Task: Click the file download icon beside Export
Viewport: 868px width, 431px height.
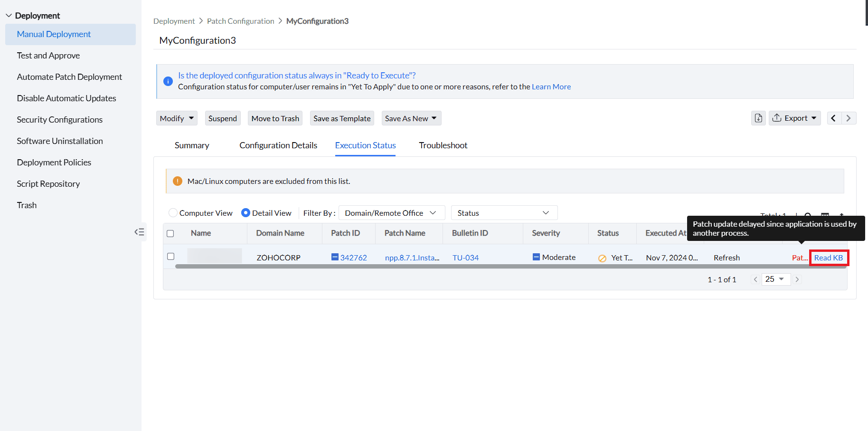Action: click(x=758, y=118)
